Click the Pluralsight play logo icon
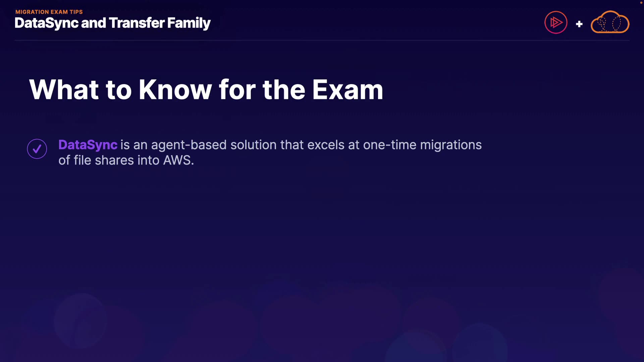This screenshot has height=362, width=644. [x=556, y=22]
